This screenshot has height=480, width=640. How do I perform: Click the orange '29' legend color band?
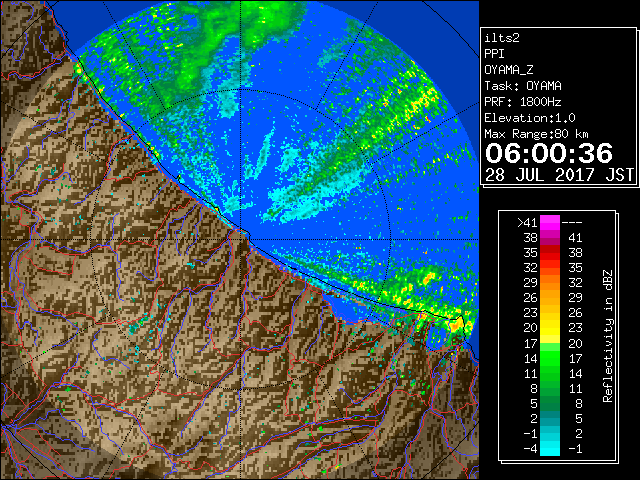pyautogui.click(x=550, y=283)
